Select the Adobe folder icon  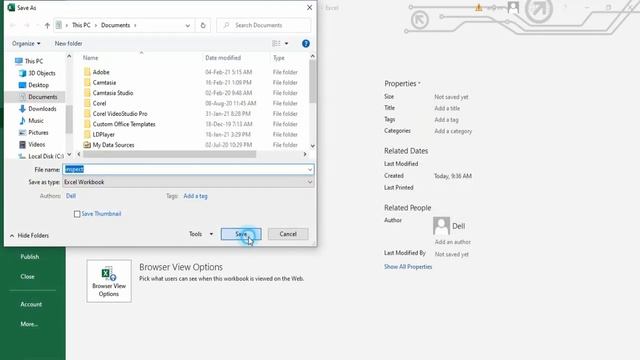(87, 72)
